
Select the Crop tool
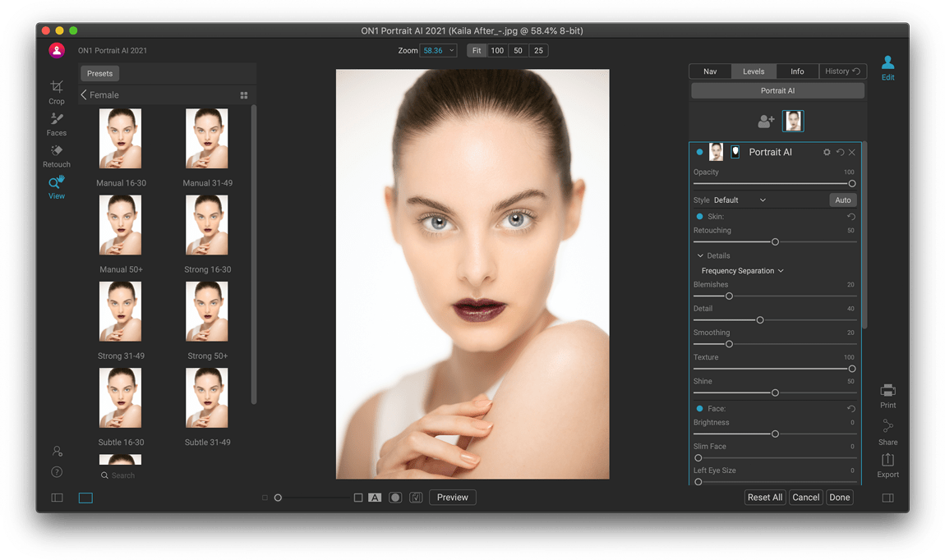tap(57, 92)
